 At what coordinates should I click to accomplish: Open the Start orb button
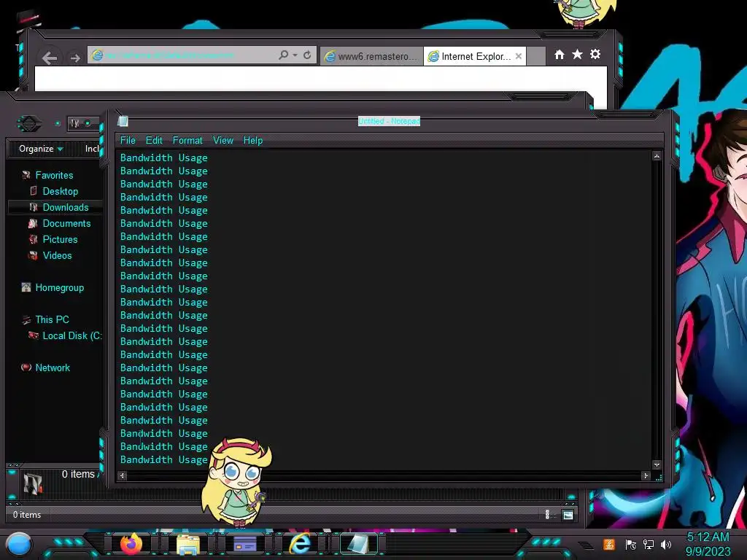coord(18,544)
